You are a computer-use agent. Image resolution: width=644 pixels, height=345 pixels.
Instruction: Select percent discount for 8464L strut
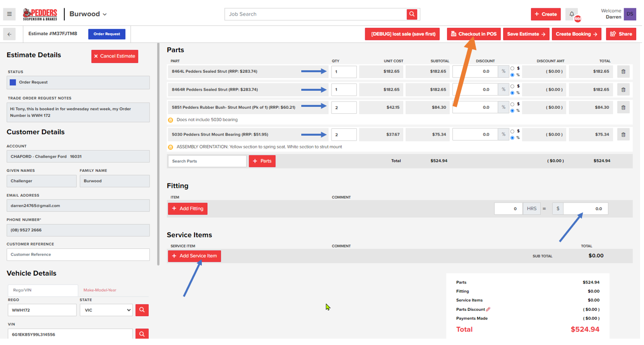[x=512, y=75]
